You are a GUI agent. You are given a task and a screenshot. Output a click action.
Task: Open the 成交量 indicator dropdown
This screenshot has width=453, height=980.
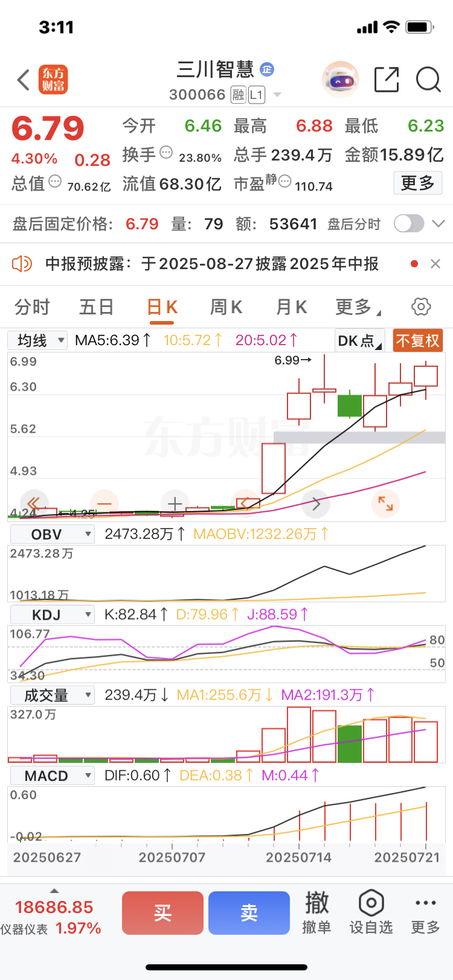pyautogui.click(x=53, y=695)
